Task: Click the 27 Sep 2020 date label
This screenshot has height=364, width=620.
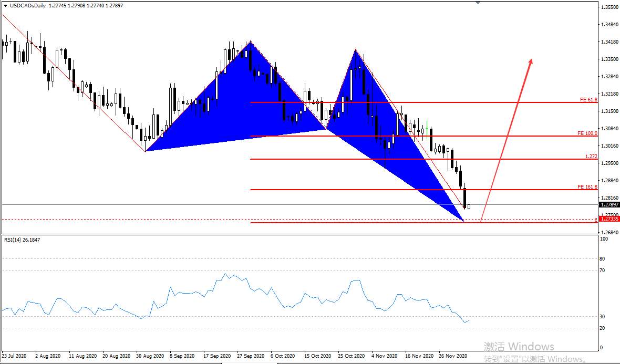Action: pyautogui.click(x=251, y=356)
